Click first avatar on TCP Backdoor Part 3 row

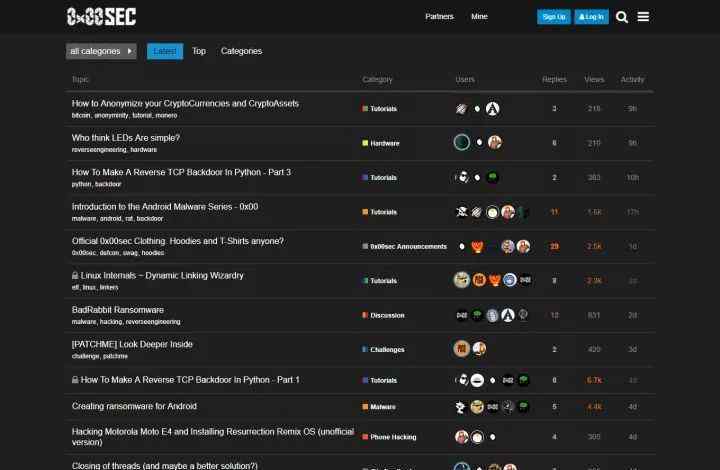click(x=462, y=177)
